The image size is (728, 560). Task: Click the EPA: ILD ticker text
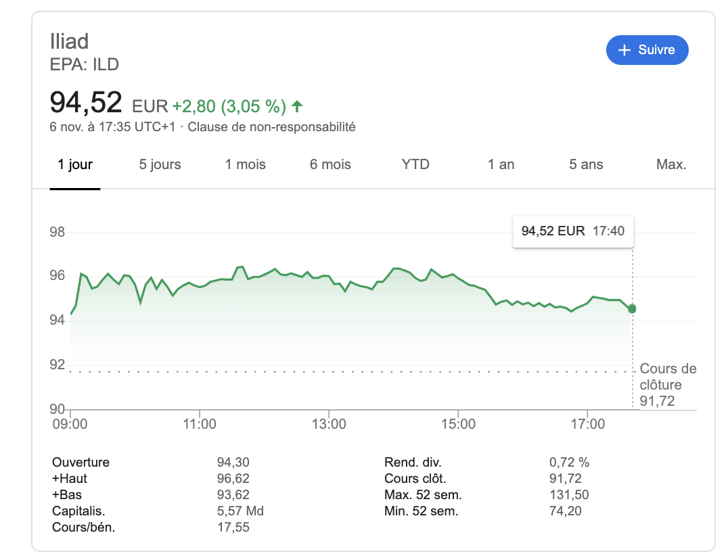pos(85,65)
